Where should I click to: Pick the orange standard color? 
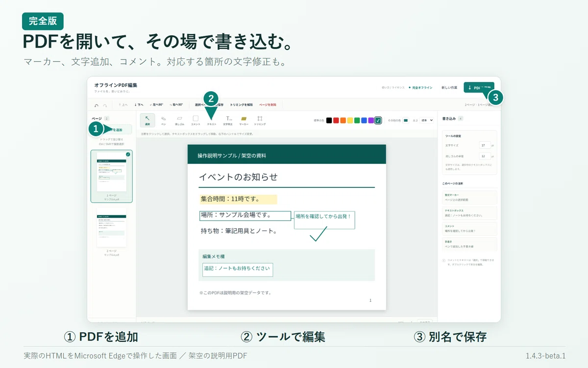343,120
